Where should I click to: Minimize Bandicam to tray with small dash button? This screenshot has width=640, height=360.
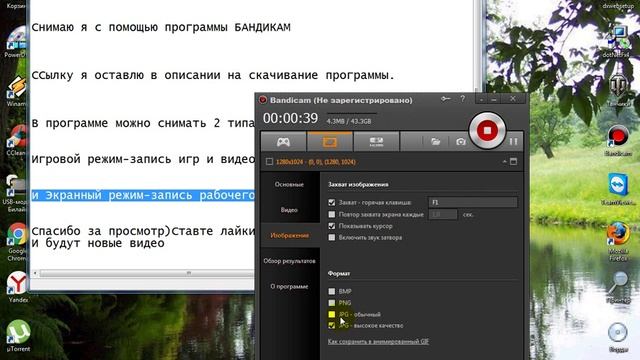click(x=482, y=99)
